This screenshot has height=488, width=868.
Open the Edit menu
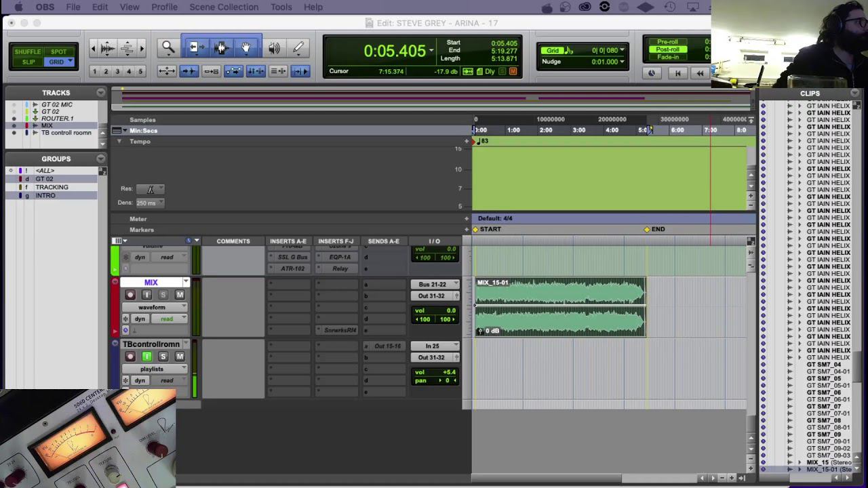(100, 7)
